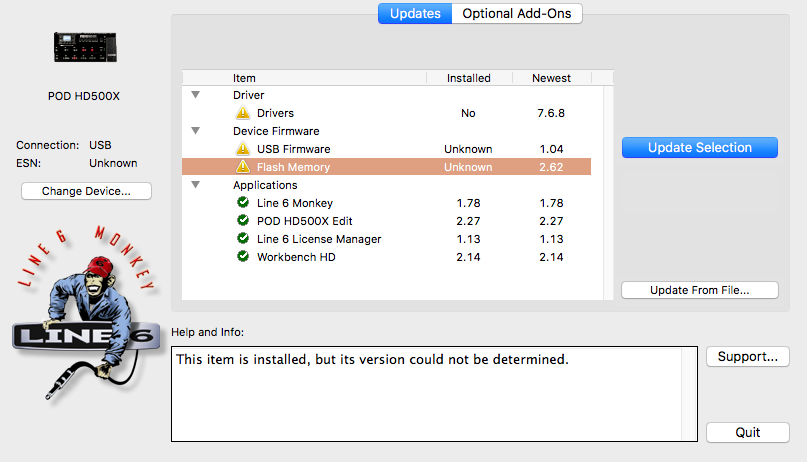807x462 pixels.
Task: Open Support from the help area
Action: coord(747,356)
